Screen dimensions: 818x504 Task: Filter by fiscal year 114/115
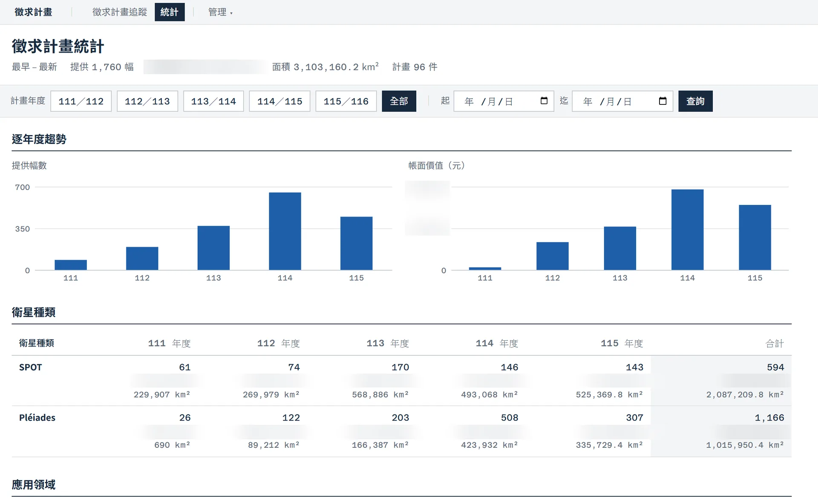pos(280,101)
